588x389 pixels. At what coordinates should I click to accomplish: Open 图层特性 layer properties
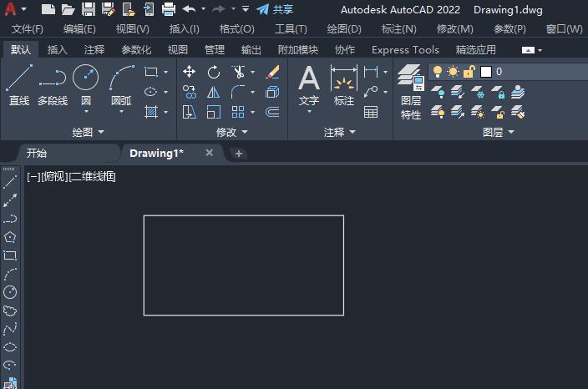pyautogui.click(x=411, y=92)
